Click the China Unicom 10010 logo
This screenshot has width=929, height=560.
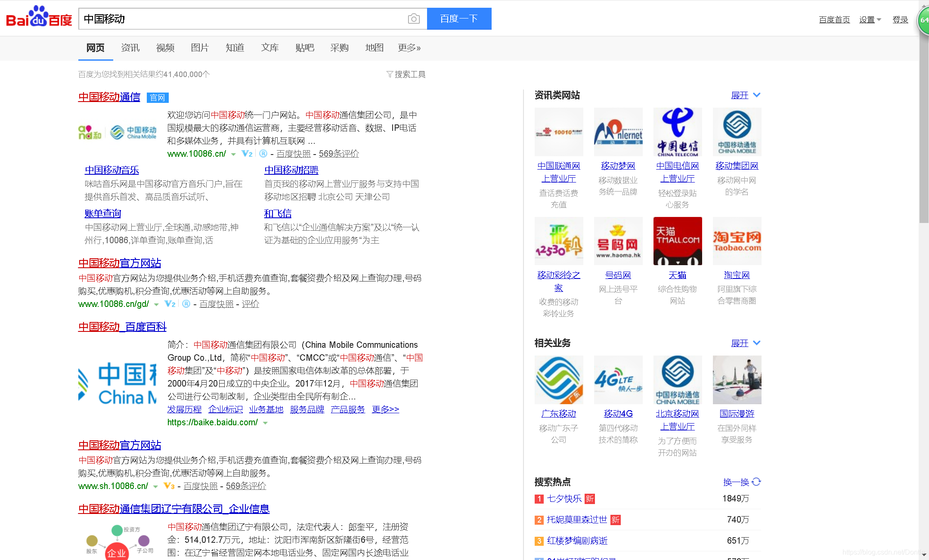pos(558,132)
